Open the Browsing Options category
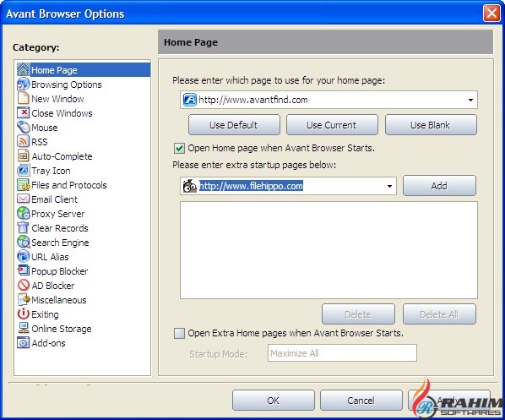The image size is (505, 420). point(67,85)
